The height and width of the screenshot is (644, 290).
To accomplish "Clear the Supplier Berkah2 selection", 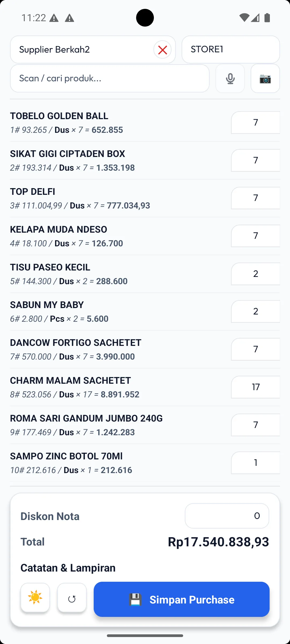I will [x=162, y=50].
